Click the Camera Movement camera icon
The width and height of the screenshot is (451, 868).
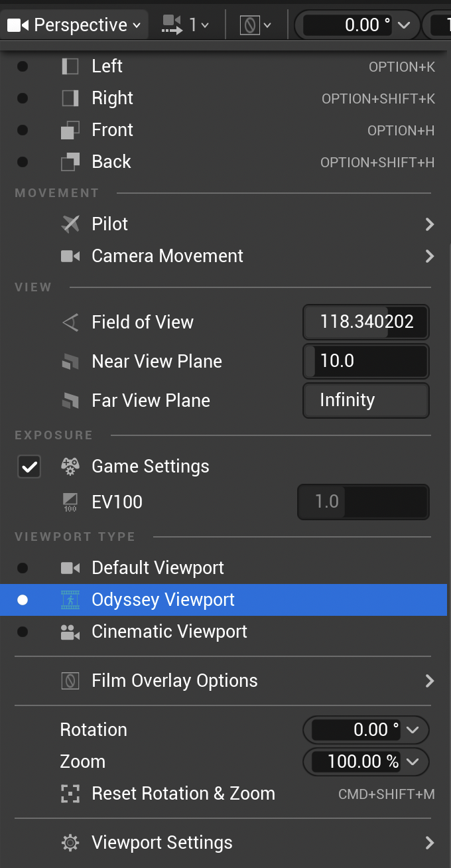(x=70, y=256)
